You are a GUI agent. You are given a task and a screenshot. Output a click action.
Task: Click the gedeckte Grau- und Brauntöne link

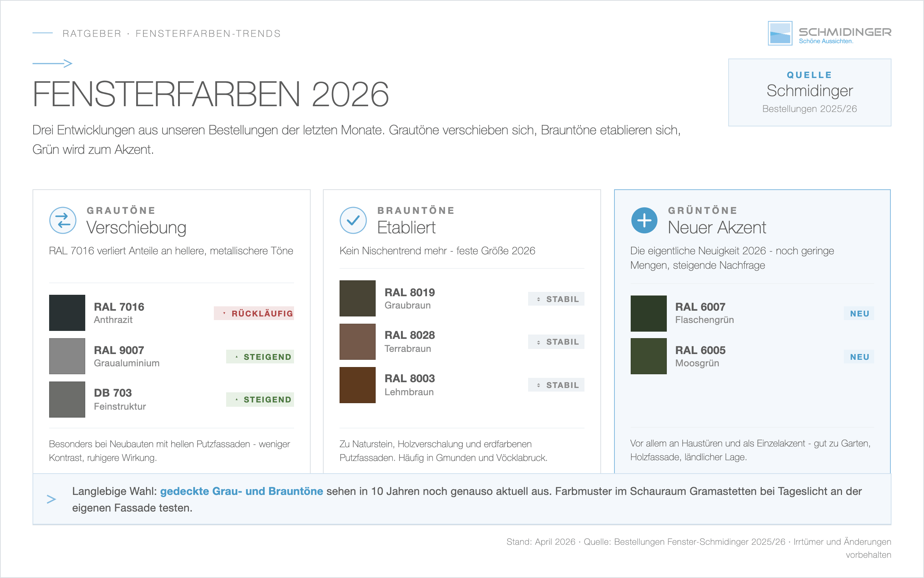click(x=242, y=491)
